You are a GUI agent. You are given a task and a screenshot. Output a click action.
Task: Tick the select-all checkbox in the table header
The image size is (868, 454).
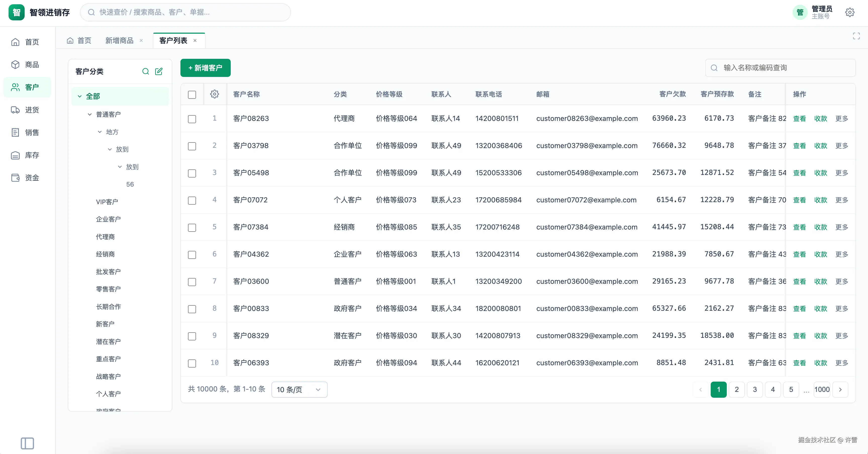click(x=192, y=95)
